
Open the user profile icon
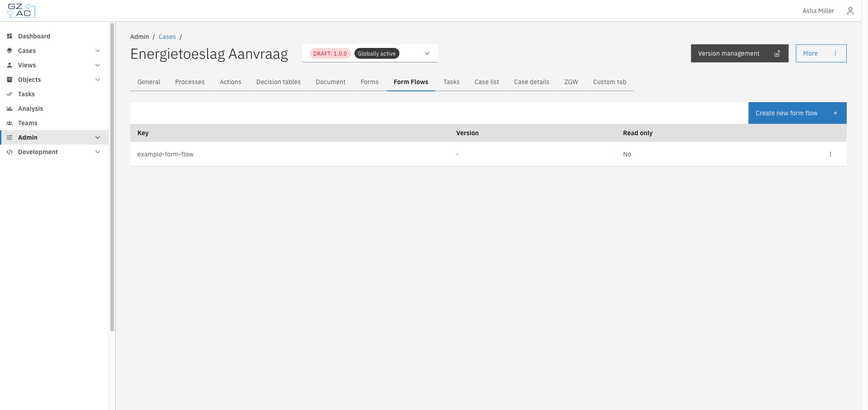tap(850, 11)
